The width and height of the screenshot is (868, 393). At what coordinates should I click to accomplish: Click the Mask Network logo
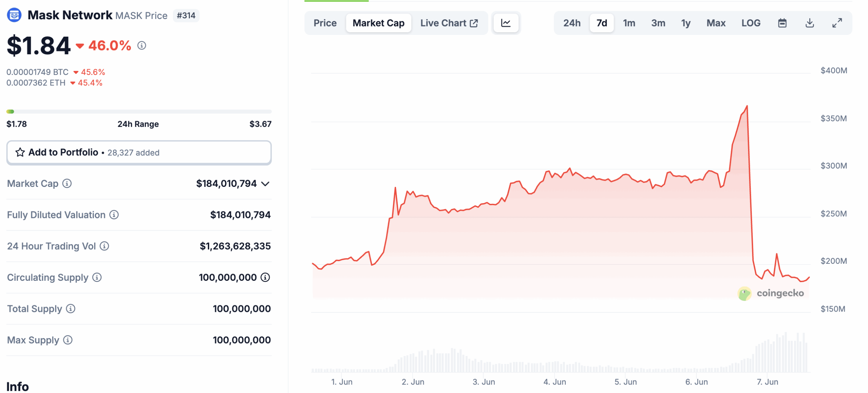[x=14, y=15]
